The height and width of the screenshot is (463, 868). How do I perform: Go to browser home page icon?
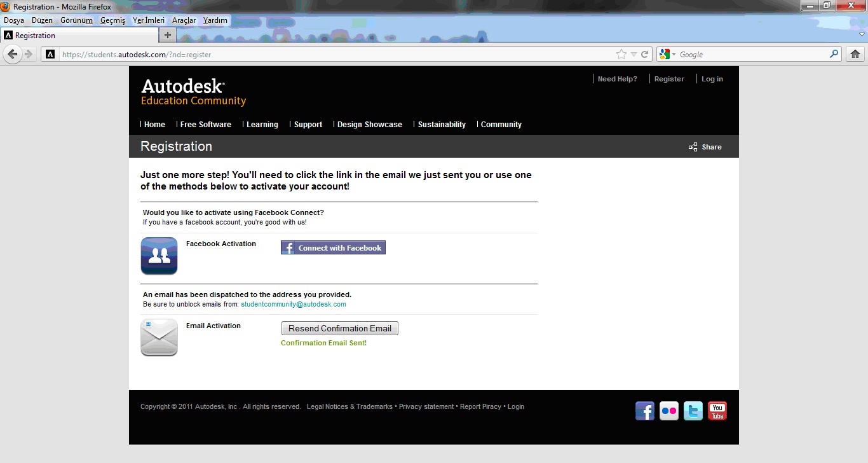coord(855,54)
